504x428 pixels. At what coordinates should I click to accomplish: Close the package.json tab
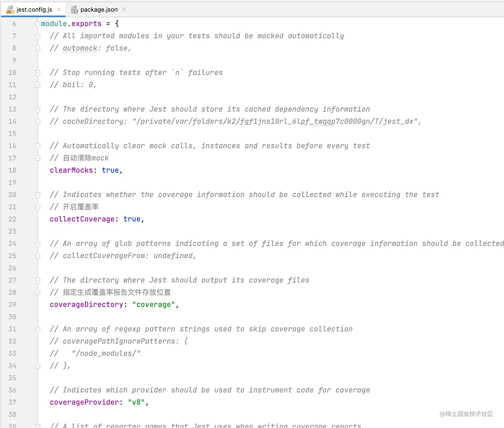[124, 10]
